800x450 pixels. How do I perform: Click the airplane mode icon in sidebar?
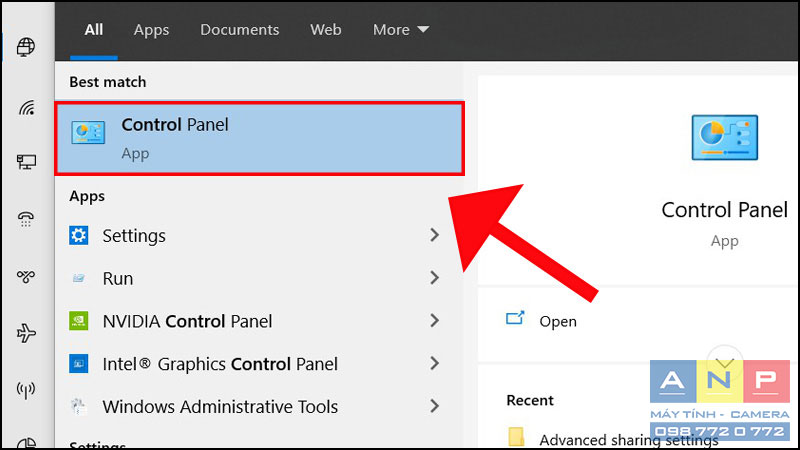pyautogui.click(x=26, y=333)
